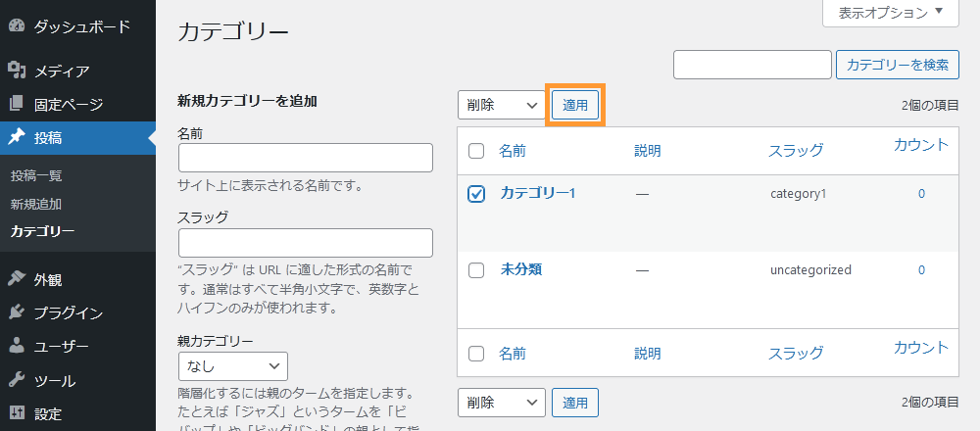
Task: Go to 投稿一覧 submenu
Action: (36, 176)
